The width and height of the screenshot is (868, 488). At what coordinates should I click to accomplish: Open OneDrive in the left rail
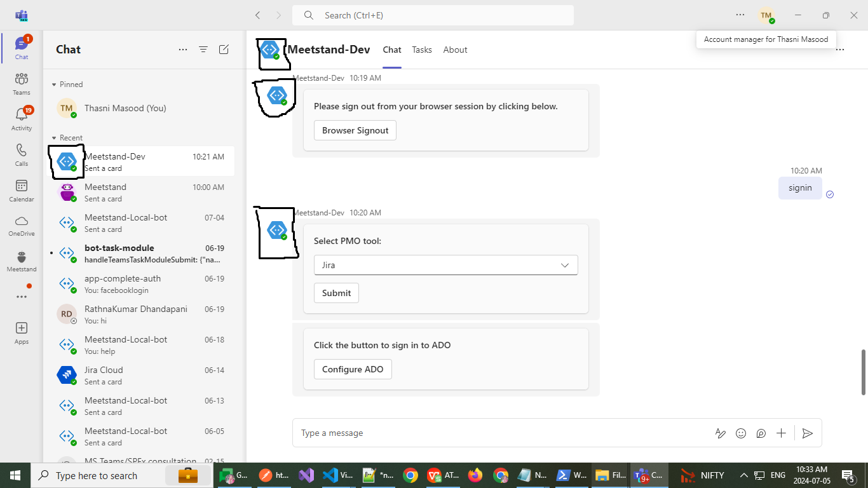(x=22, y=226)
